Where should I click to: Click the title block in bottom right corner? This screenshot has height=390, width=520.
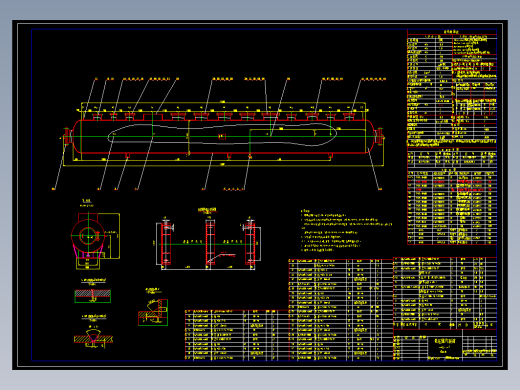pos(445,345)
